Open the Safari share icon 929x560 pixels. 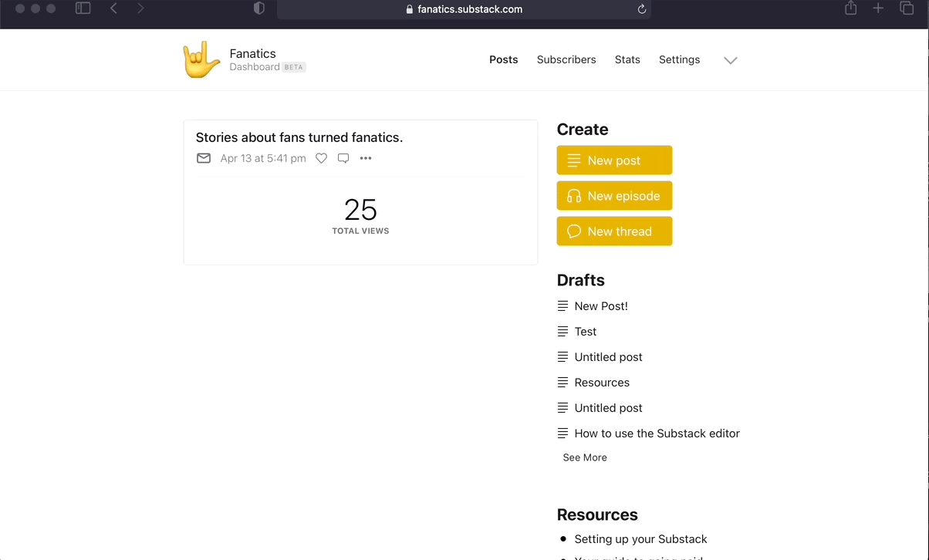click(850, 8)
